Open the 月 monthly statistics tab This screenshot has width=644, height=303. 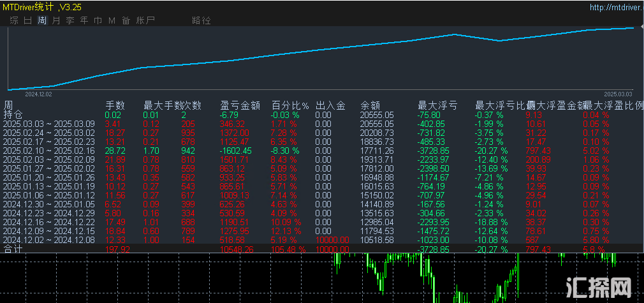[x=56, y=20]
